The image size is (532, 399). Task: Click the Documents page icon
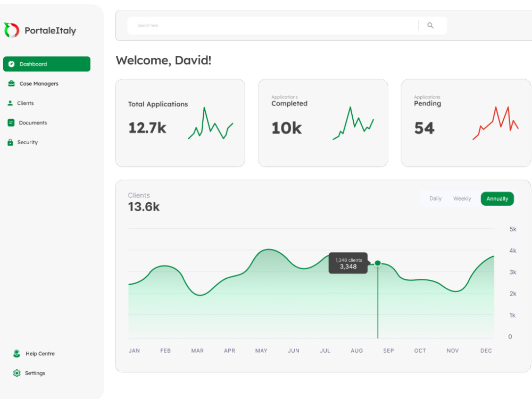click(x=11, y=122)
